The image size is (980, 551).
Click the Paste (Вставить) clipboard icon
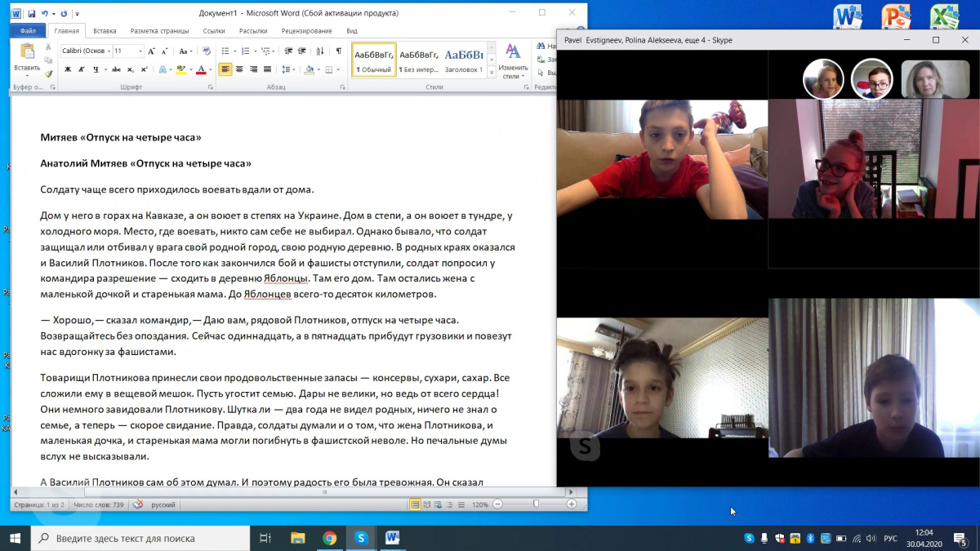tap(27, 51)
